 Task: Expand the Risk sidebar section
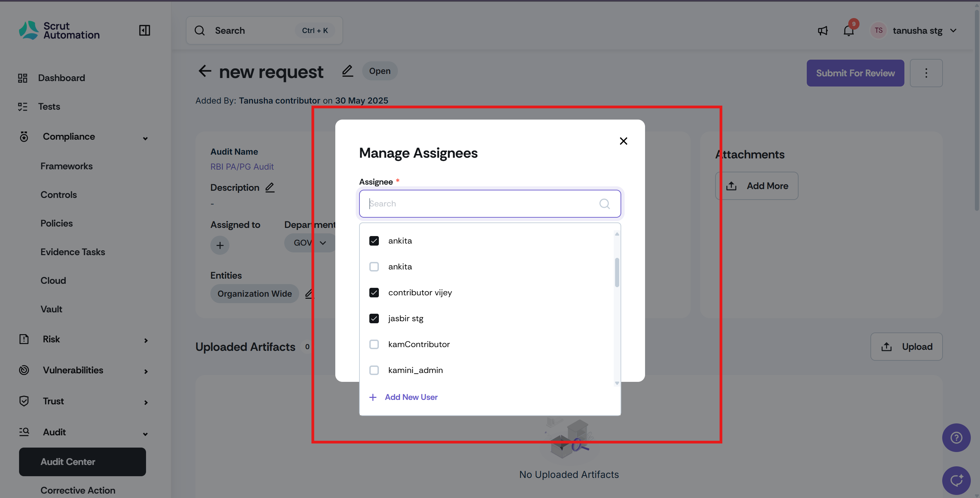tap(146, 340)
